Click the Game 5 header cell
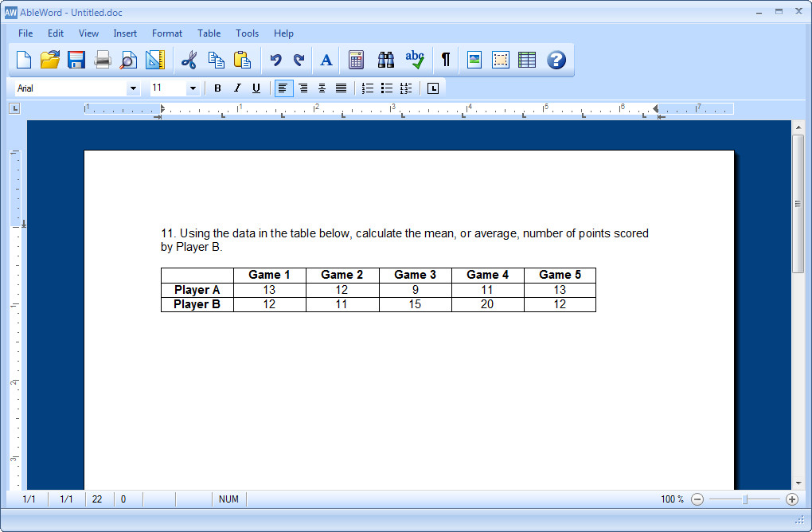 click(560, 275)
